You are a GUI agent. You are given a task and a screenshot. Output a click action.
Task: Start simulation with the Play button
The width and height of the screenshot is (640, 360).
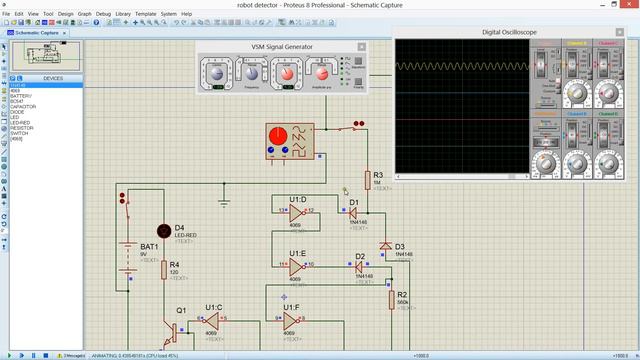tap(9, 356)
